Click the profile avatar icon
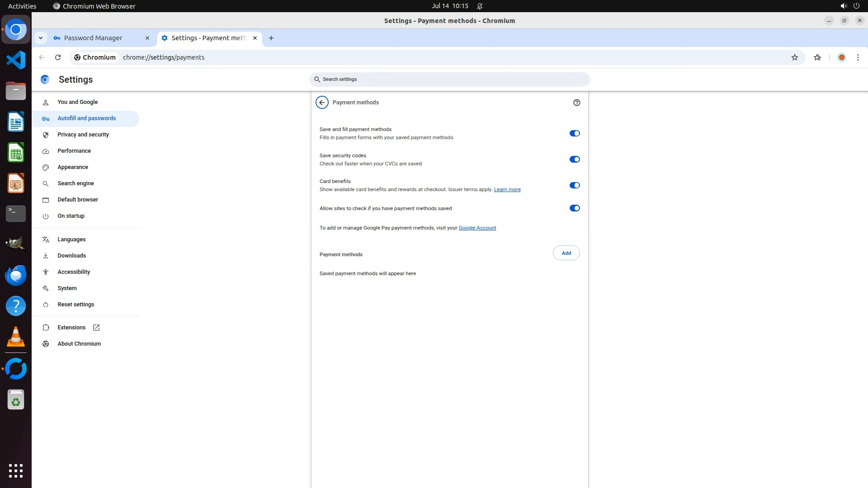Screen dimensions: 868x488 point(841,57)
